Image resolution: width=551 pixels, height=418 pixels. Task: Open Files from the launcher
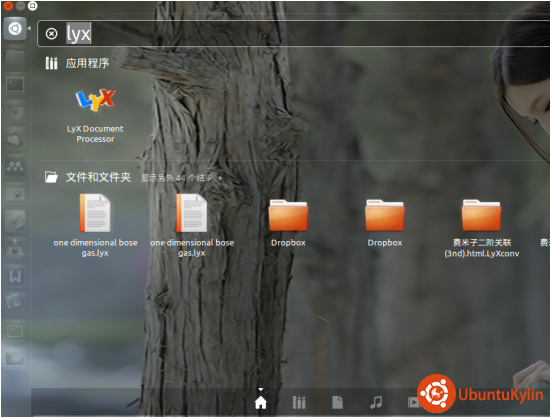pyautogui.click(x=15, y=57)
